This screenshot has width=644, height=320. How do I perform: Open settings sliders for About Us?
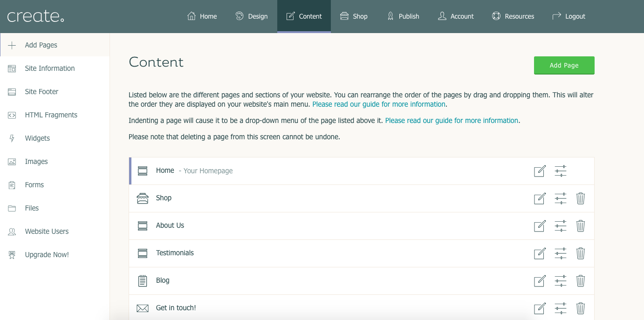(x=561, y=226)
